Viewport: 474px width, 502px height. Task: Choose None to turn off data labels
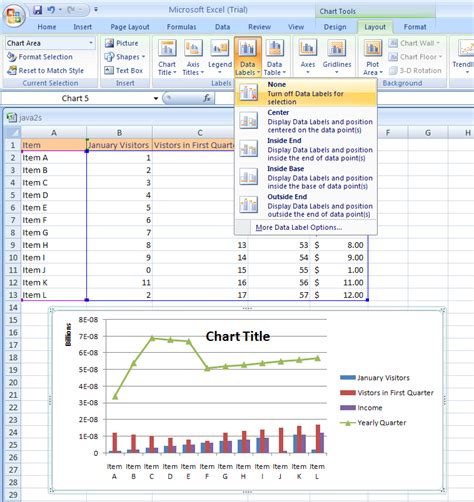coord(306,93)
